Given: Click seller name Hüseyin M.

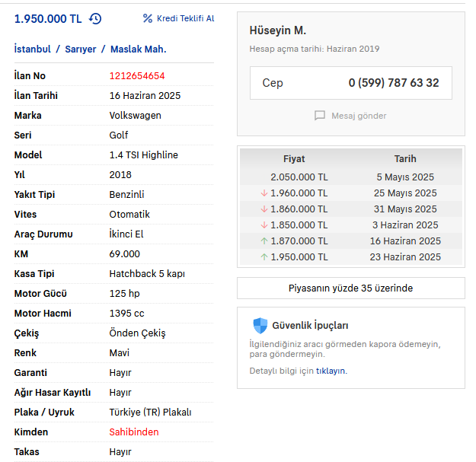Looking at the screenshot, I should click(x=278, y=30).
